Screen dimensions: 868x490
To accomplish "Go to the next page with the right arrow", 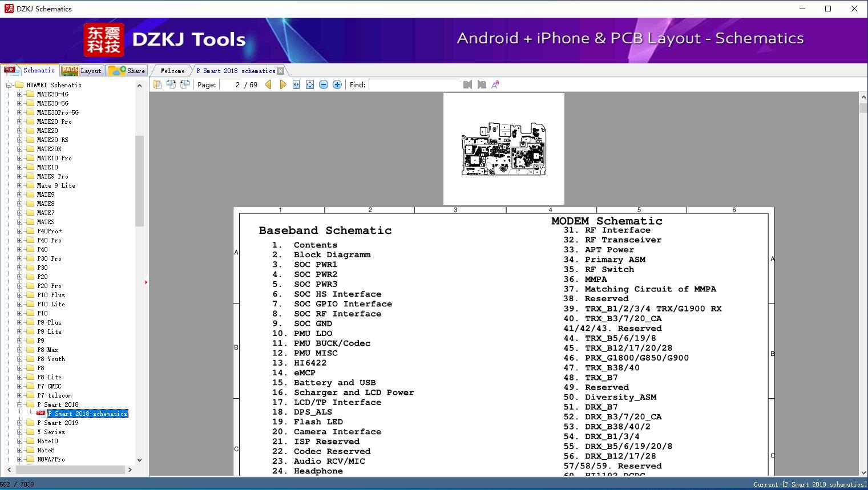I will (x=282, y=84).
